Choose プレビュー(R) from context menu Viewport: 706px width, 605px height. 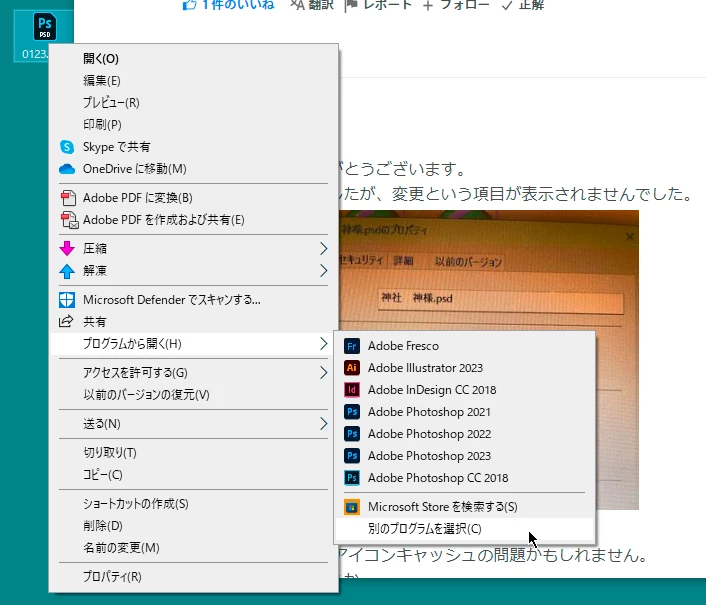(x=193, y=103)
